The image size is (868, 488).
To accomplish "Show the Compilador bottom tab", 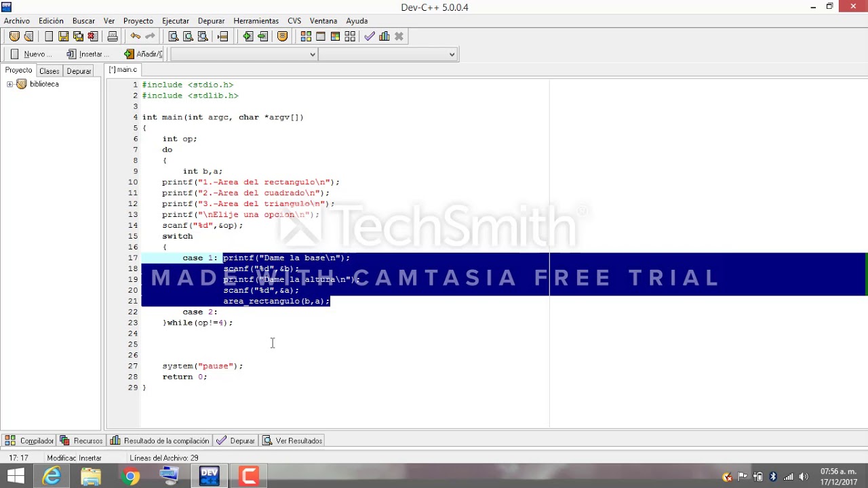I will [x=29, y=441].
